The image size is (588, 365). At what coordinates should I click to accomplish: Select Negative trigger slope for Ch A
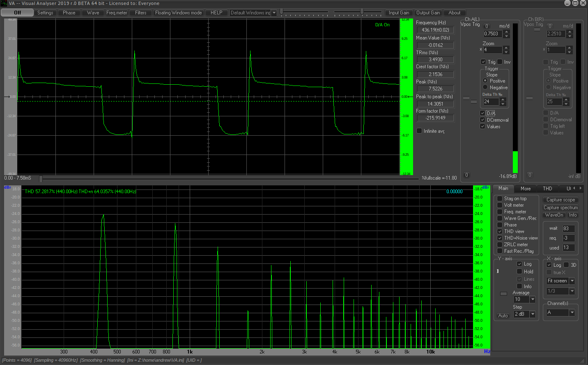click(x=485, y=87)
